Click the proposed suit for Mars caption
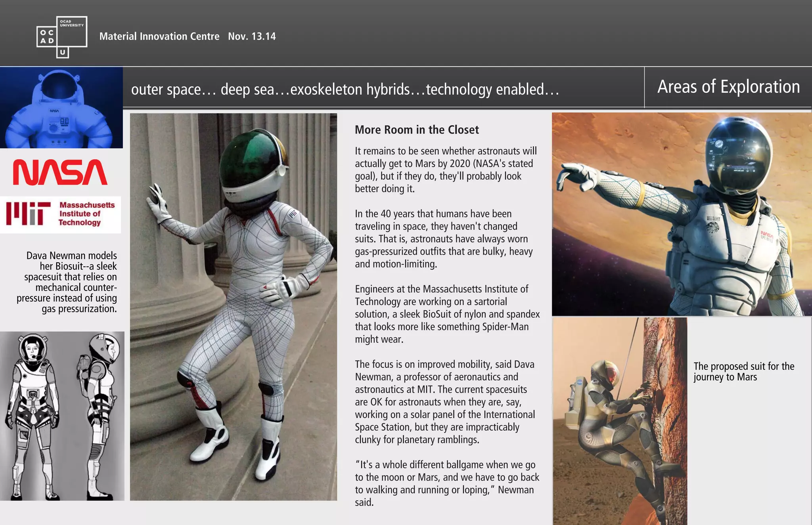The width and height of the screenshot is (812, 525). [x=744, y=371]
